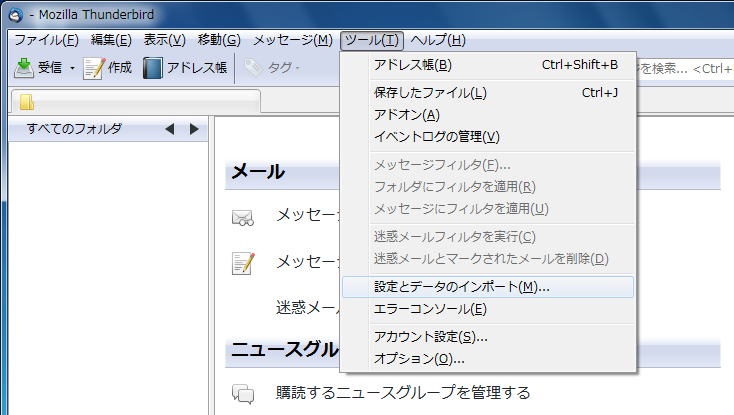Open the 編集(E) menu
The height and width of the screenshot is (415, 734).
111,40
